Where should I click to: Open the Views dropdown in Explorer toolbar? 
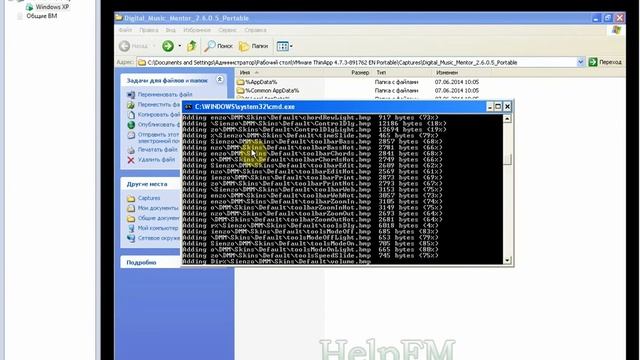(x=284, y=46)
